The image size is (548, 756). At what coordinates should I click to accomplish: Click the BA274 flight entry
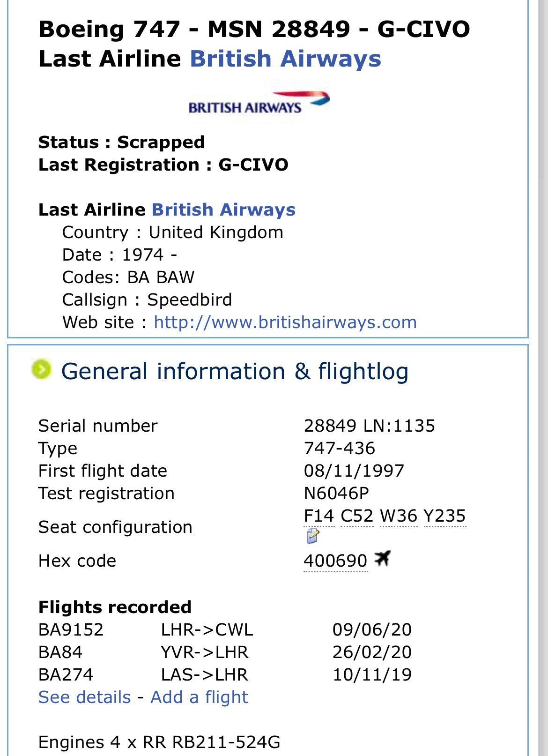(x=66, y=675)
